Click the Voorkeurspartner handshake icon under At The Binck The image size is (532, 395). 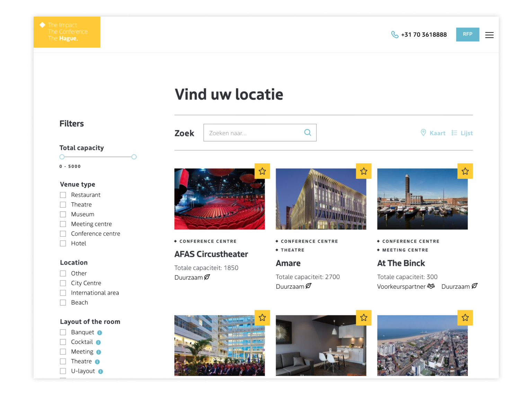[431, 286]
